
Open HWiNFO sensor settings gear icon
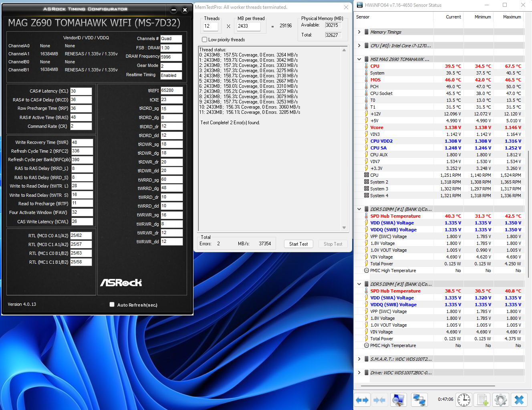(501, 400)
